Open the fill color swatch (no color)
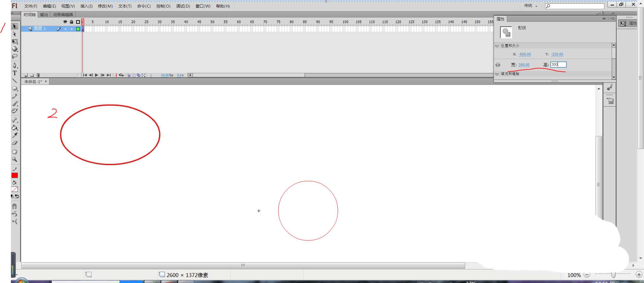Image resolution: width=644 pixels, height=283 pixels. [x=15, y=190]
